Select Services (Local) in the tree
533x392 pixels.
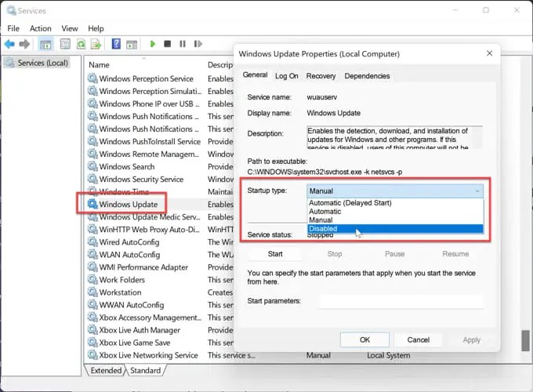(x=37, y=63)
